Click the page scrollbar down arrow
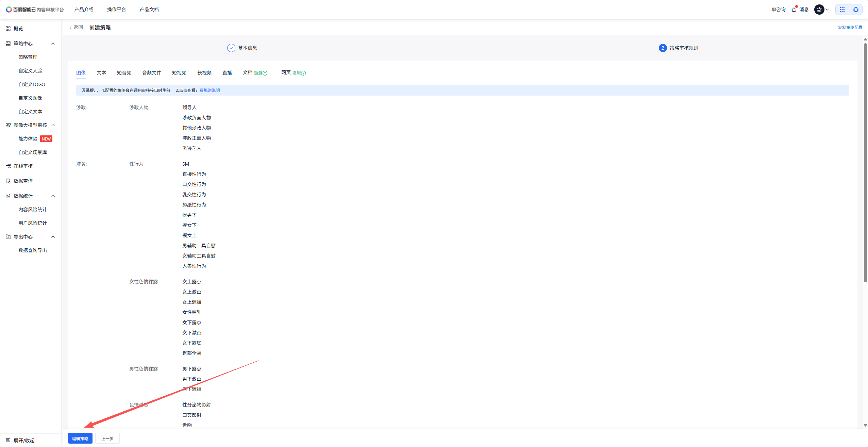The height and width of the screenshot is (447, 868). pyautogui.click(x=865, y=426)
